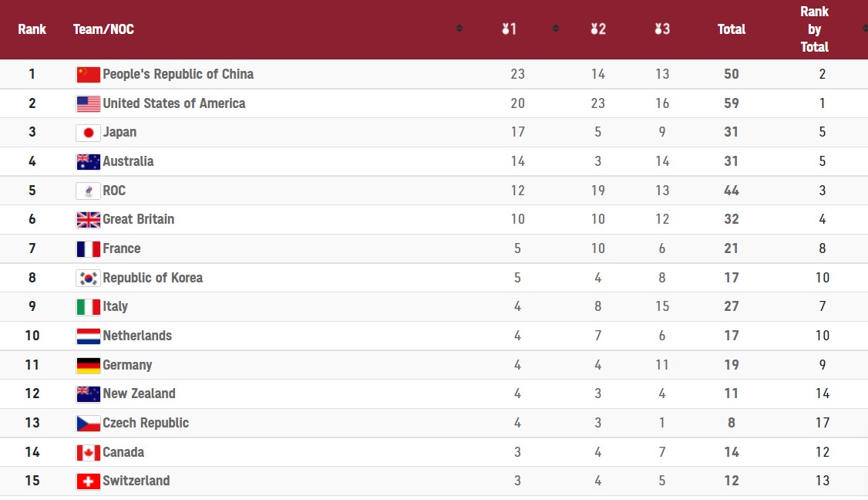The image size is (868, 500).
Task: Click the Japan flag icon
Action: (x=88, y=133)
